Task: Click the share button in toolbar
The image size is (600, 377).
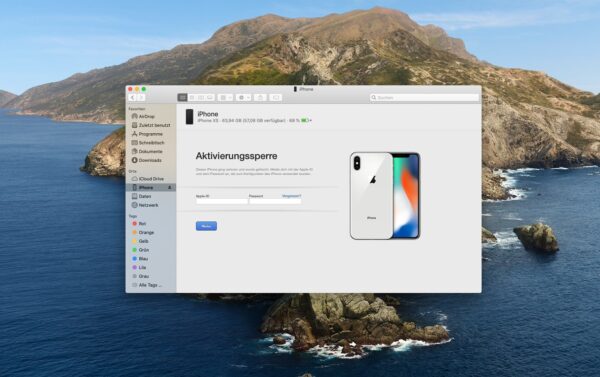Action: pos(260,98)
